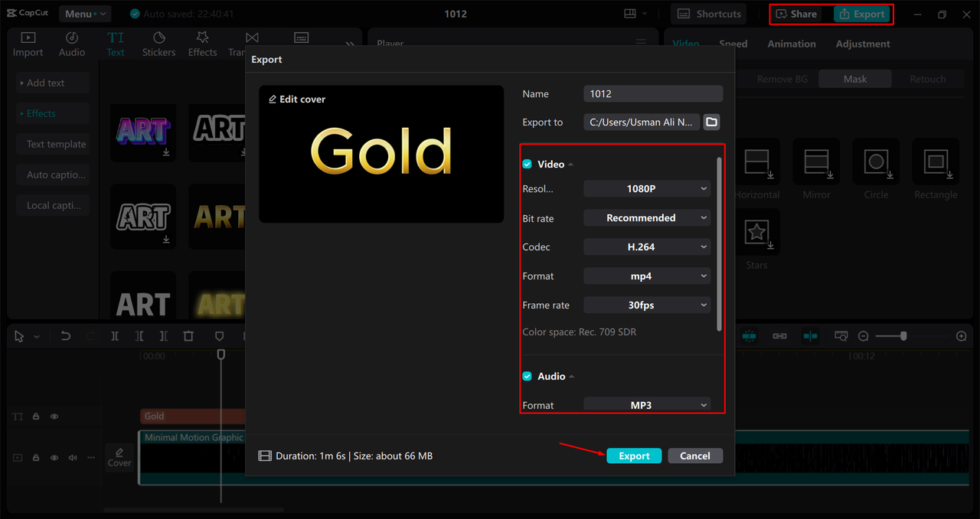Click the timeline zoom in plus icon
Viewport: 980px width, 519px height.
click(x=962, y=336)
